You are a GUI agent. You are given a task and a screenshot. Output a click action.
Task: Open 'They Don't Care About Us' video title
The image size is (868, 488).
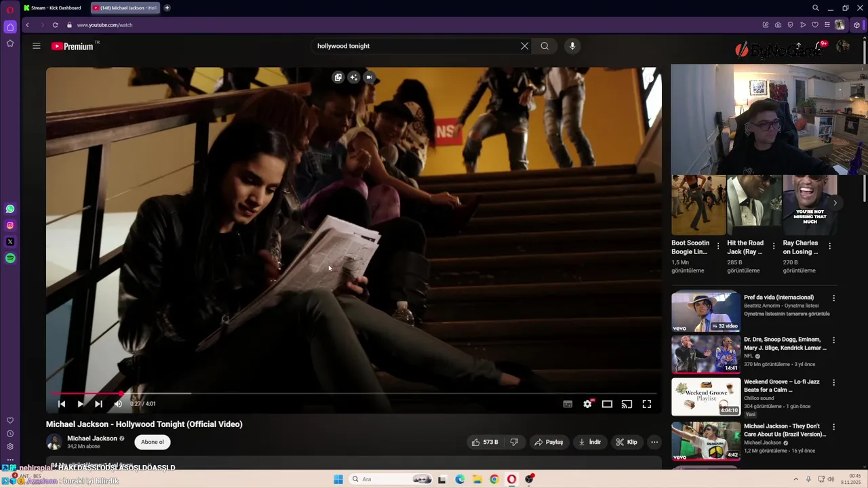[785, 430]
